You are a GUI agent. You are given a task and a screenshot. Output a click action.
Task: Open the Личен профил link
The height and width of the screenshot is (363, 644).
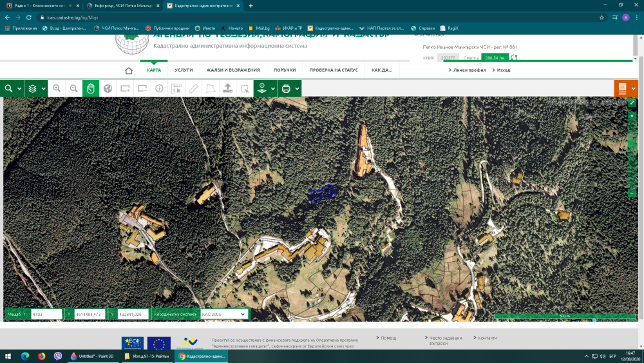pyautogui.click(x=469, y=70)
